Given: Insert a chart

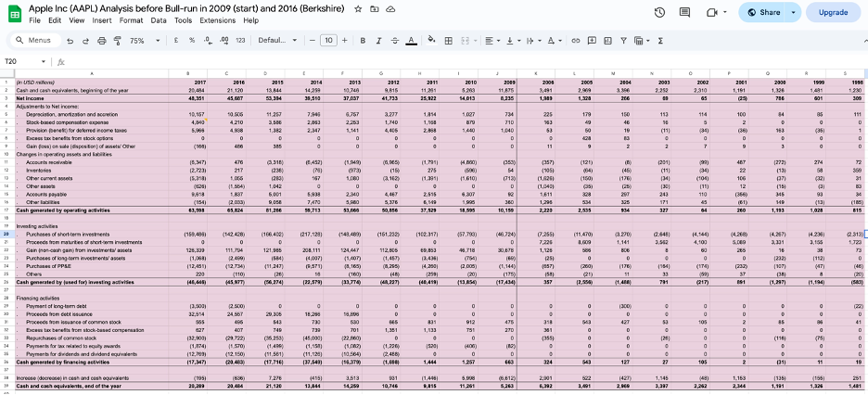Looking at the screenshot, I should pyautogui.click(x=607, y=41).
